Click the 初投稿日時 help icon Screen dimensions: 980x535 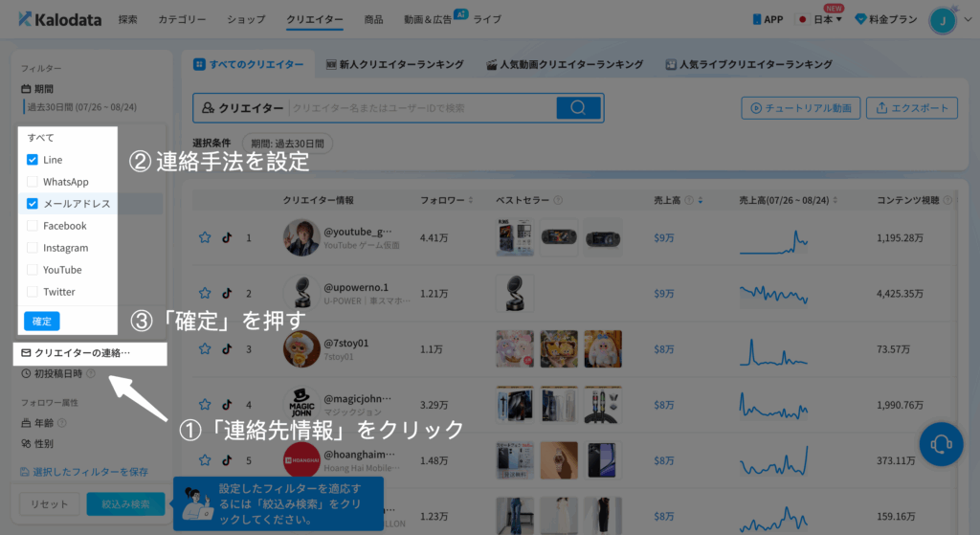click(x=91, y=374)
